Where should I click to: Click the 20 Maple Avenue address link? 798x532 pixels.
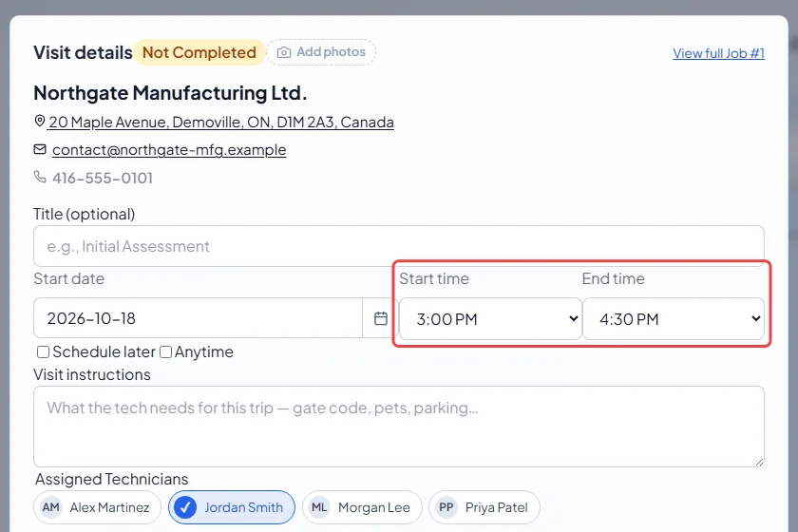click(x=221, y=123)
